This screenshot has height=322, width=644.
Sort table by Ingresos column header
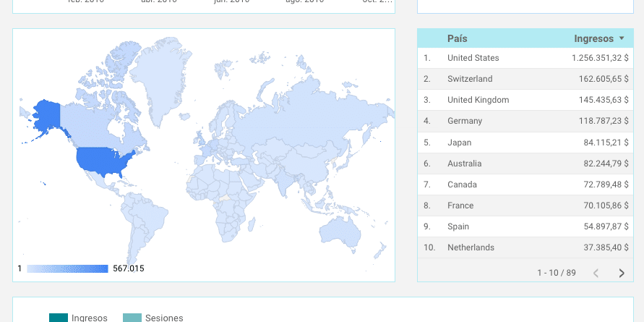click(x=593, y=38)
